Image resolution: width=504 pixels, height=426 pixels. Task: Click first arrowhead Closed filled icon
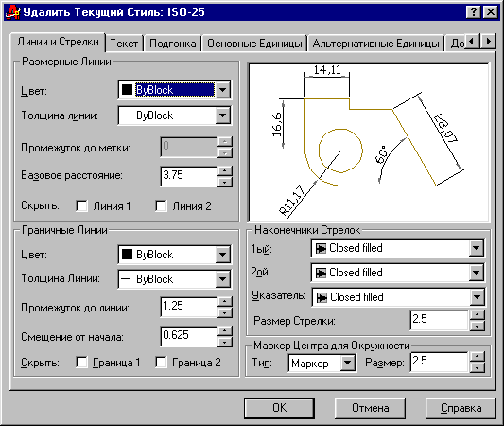coord(321,248)
